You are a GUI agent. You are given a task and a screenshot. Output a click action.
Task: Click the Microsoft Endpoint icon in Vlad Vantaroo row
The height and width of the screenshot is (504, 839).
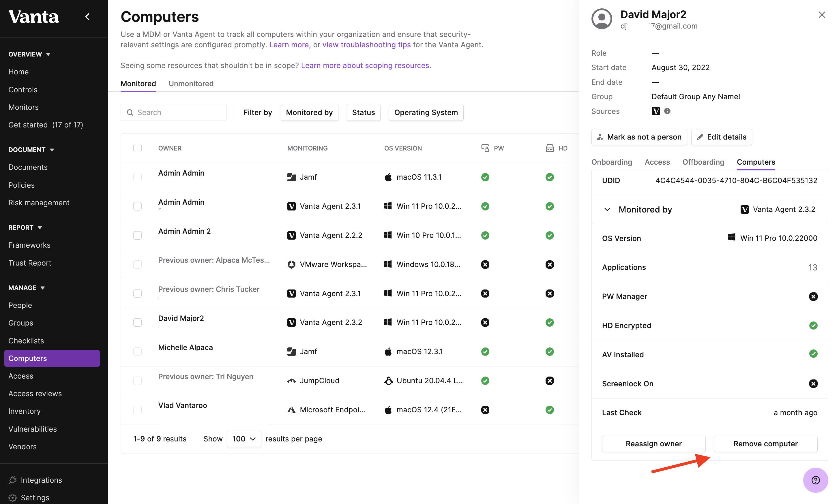291,410
